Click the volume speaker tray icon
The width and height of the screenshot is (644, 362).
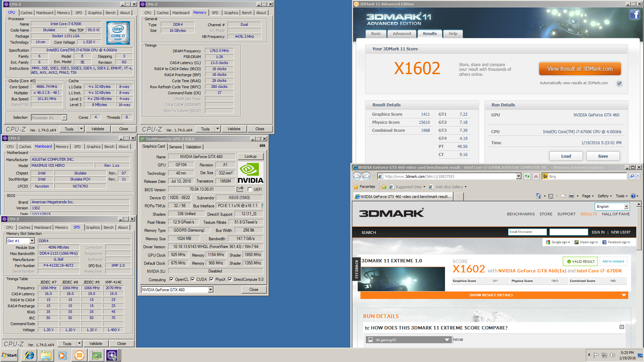pos(612,355)
